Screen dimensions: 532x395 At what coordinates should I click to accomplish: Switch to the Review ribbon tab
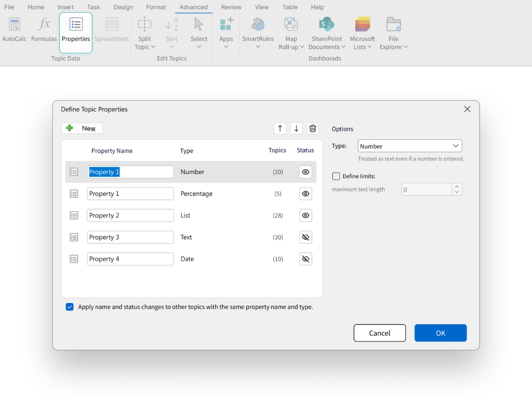pyautogui.click(x=231, y=7)
